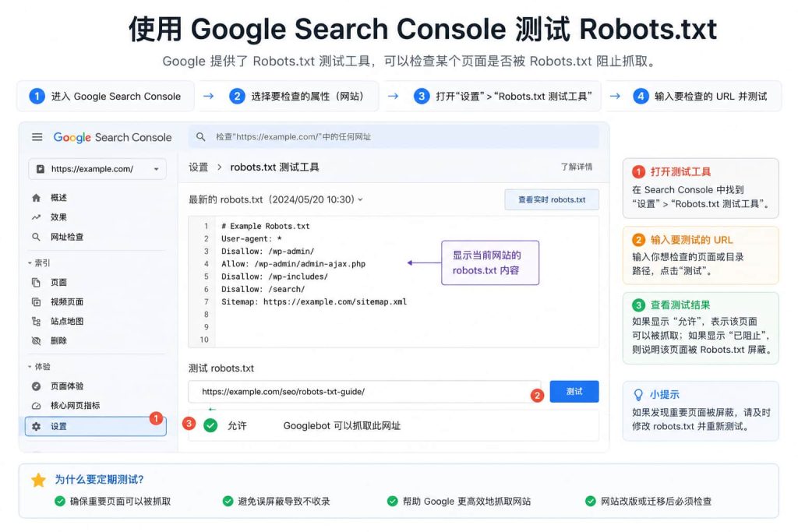Image resolution: width=798 pixels, height=532 pixels.
Task: Open 删除 in the sidebar
Action: [58, 340]
